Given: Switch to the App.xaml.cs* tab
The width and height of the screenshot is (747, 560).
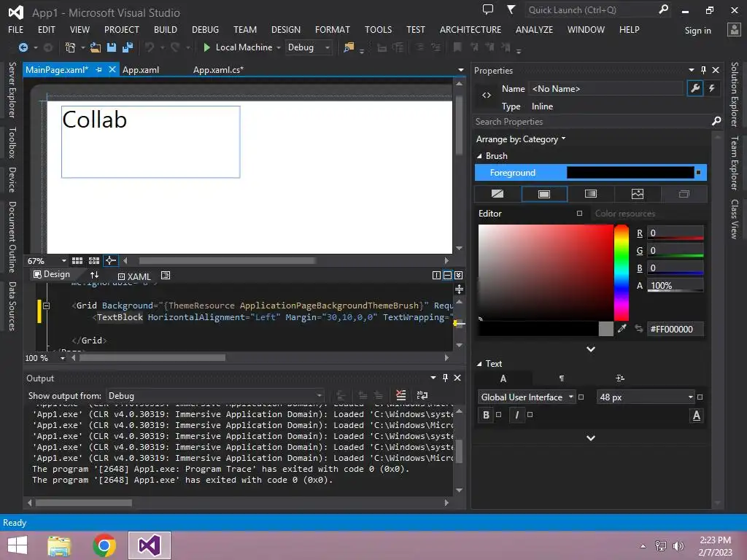Looking at the screenshot, I should tap(218, 69).
